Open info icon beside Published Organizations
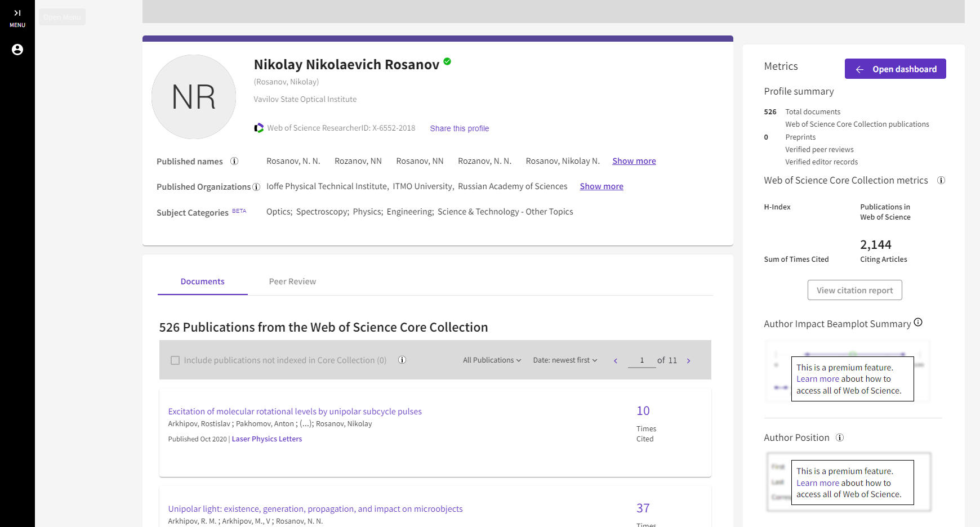 click(256, 187)
